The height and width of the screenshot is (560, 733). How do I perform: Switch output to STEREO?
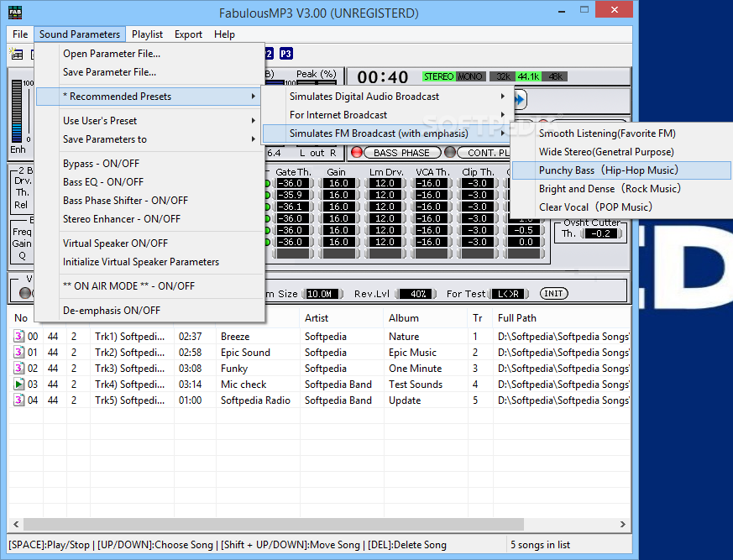438,76
